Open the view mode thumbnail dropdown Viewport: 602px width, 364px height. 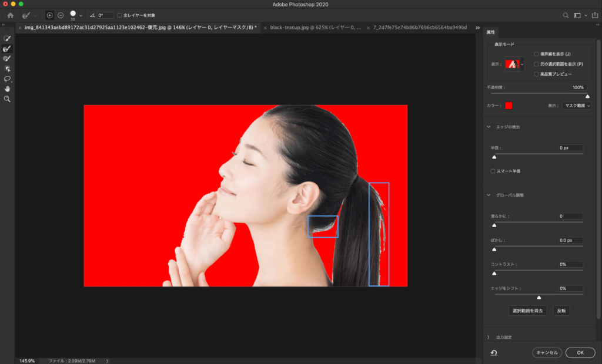click(x=522, y=65)
